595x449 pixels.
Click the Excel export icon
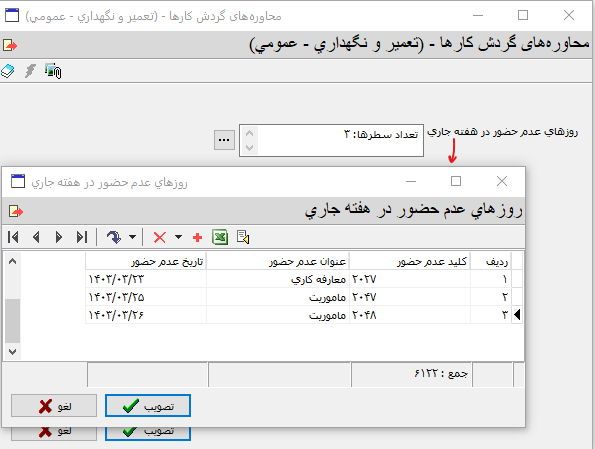coord(220,237)
